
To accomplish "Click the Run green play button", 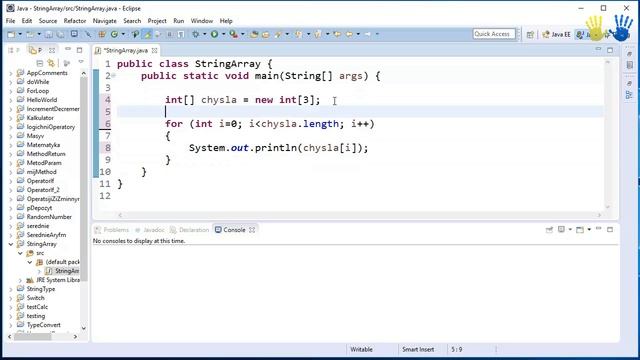I will tap(214, 34).
